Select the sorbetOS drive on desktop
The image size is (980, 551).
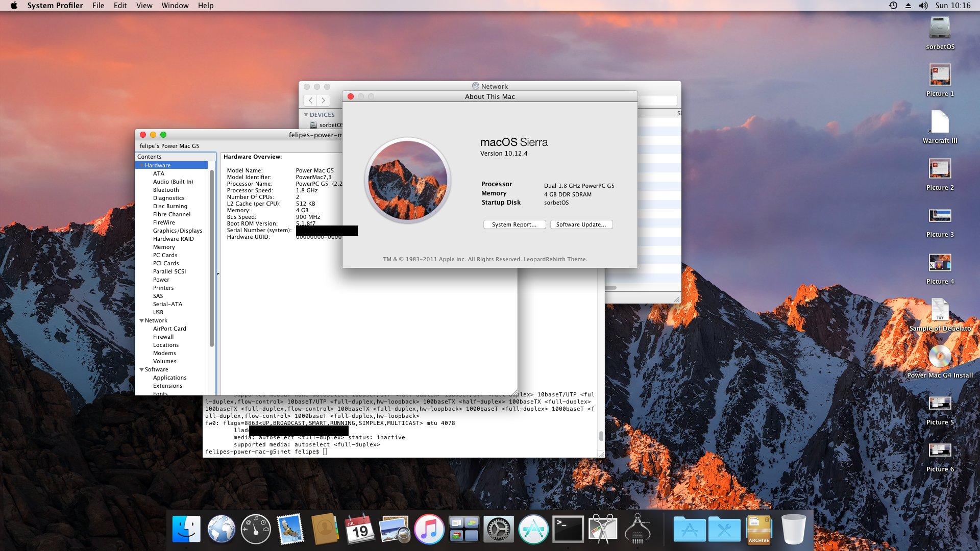tap(940, 34)
